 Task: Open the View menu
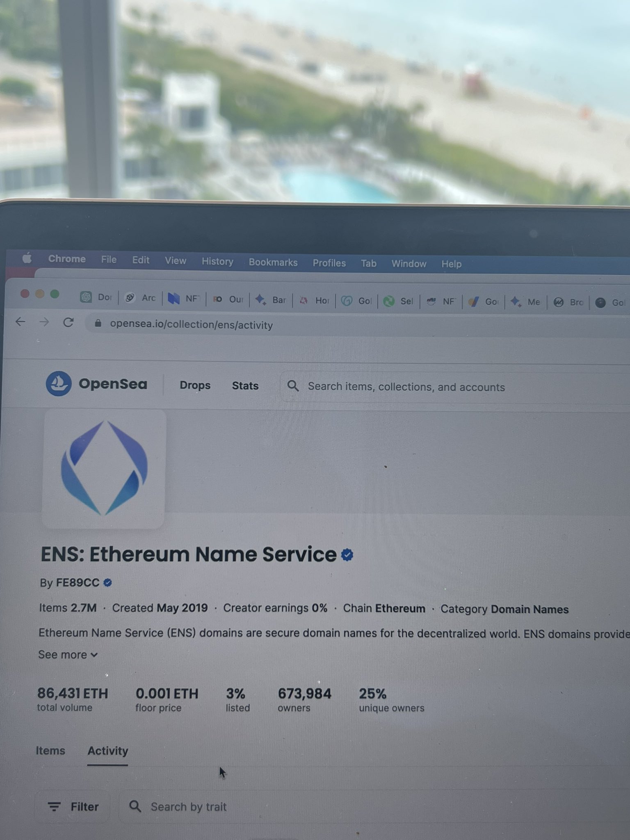(x=176, y=261)
